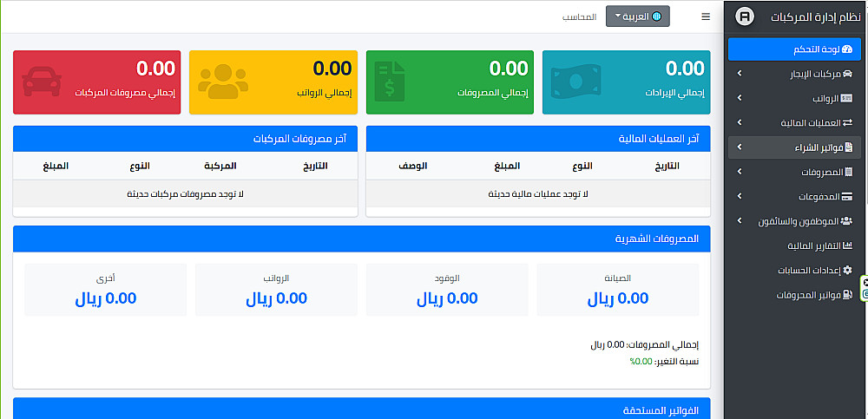Click the المركبة column header
Viewport: 868px width, 419px height.
coord(220,166)
